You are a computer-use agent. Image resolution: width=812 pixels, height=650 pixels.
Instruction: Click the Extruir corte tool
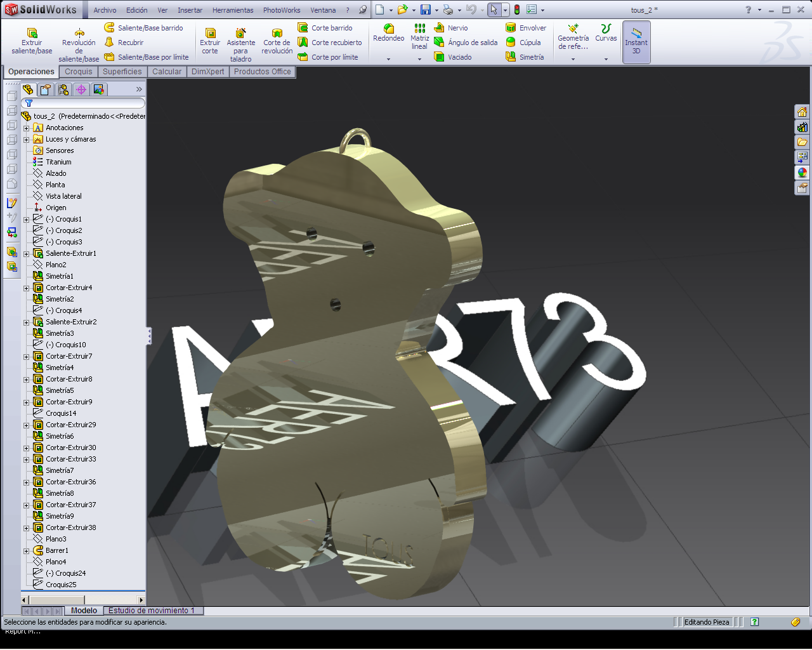(x=210, y=41)
